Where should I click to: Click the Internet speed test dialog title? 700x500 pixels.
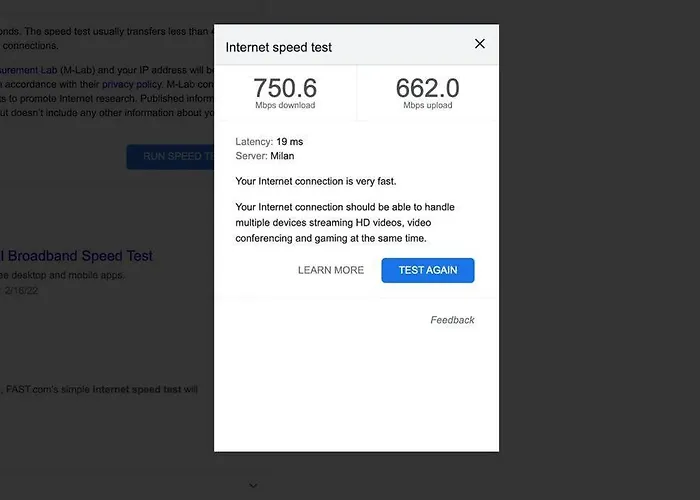click(279, 47)
